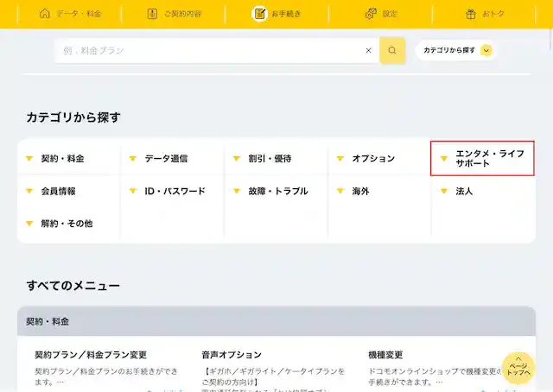Image resolution: width=553 pixels, height=392 pixels.
Task: Expand the 海外 category
Action: click(380, 191)
